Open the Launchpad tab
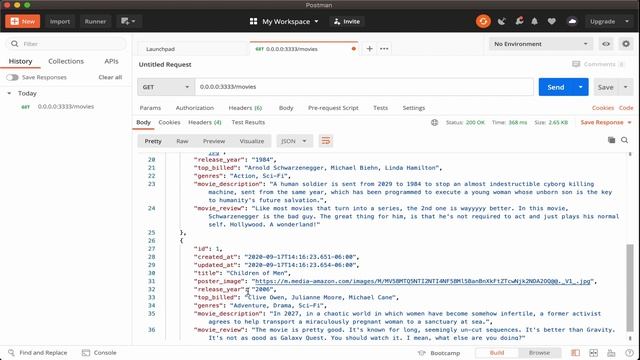 pyautogui.click(x=160, y=49)
